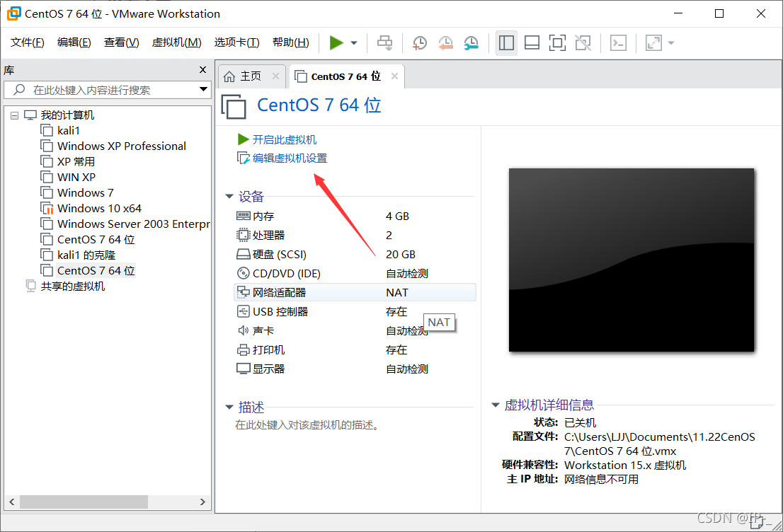Click library scrollbar right arrow
This screenshot has width=783, height=532.
[x=202, y=502]
